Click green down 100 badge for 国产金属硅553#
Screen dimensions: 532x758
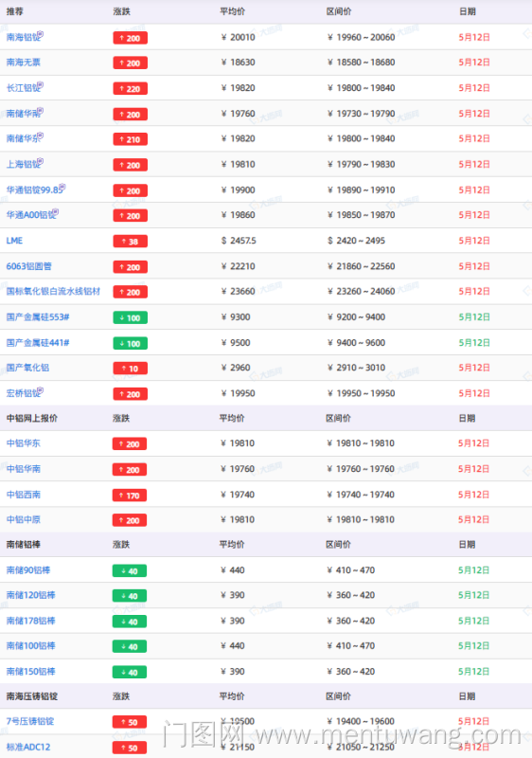coord(131,317)
